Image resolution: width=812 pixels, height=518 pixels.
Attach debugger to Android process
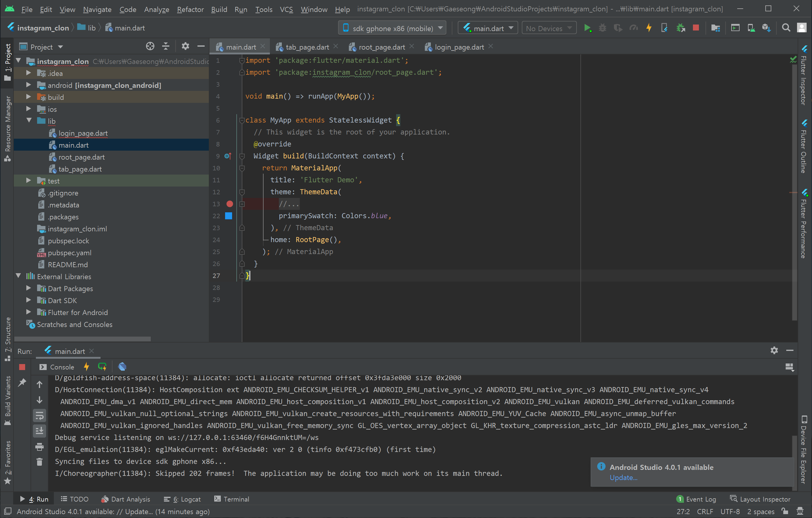[x=680, y=28]
